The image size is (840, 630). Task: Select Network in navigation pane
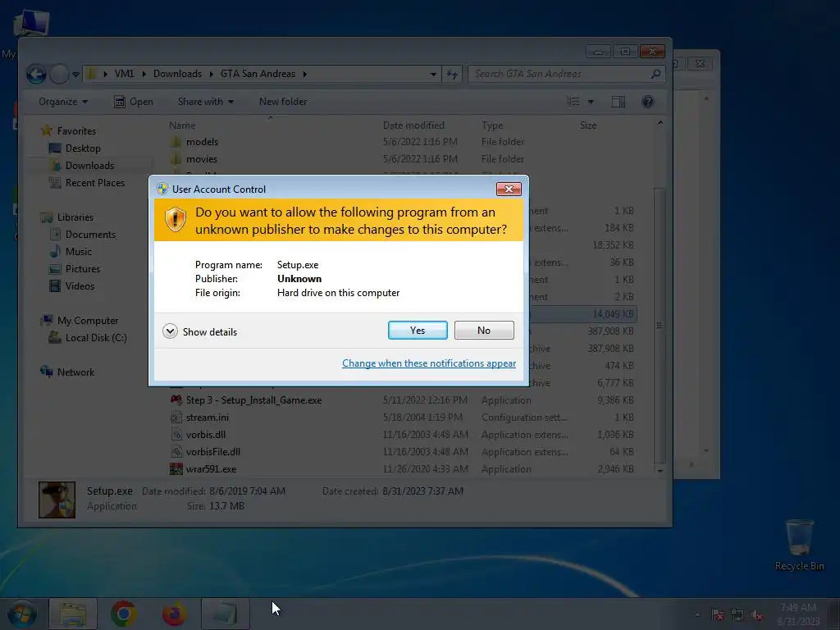[x=67, y=372]
